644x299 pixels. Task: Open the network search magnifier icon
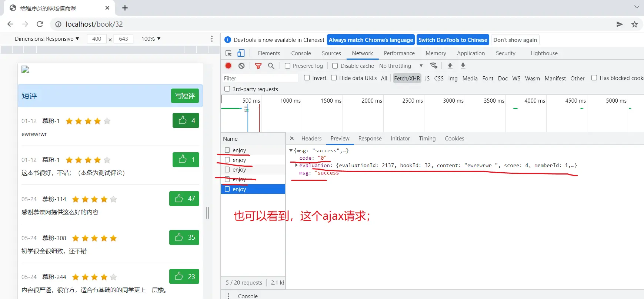pyautogui.click(x=271, y=66)
